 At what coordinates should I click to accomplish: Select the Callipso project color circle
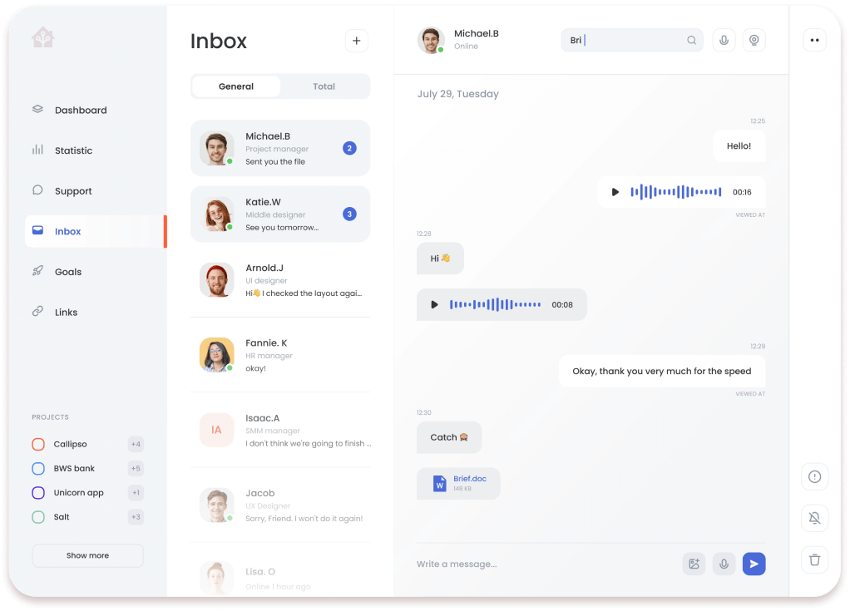click(38, 444)
